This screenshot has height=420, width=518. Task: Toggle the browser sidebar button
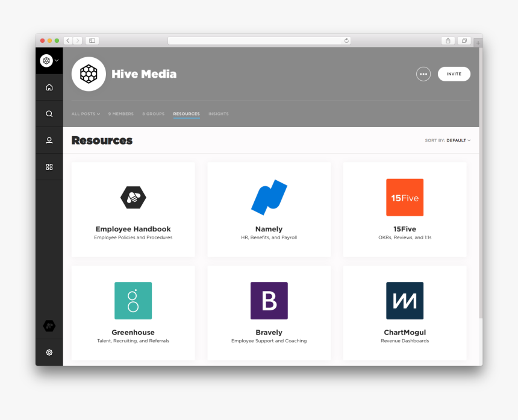(x=92, y=40)
